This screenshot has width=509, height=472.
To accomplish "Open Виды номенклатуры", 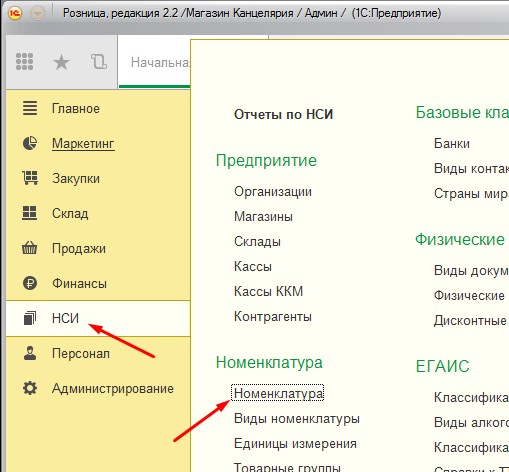I will click(297, 419).
